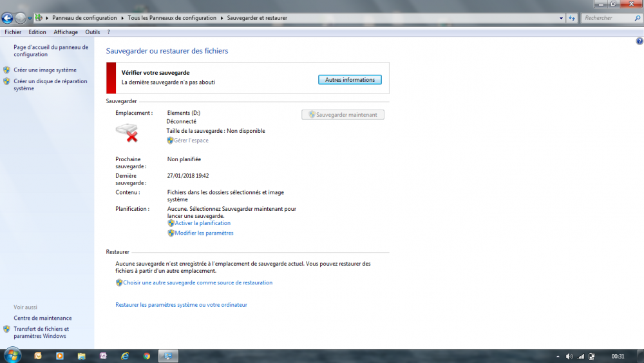Click the Elements (D:) location text
Viewport: 644px width, 363px height.
(184, 113)
